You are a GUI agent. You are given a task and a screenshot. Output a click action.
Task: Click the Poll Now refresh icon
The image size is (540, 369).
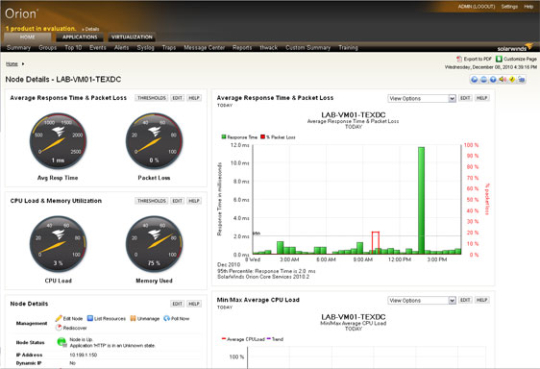(167, 318)
